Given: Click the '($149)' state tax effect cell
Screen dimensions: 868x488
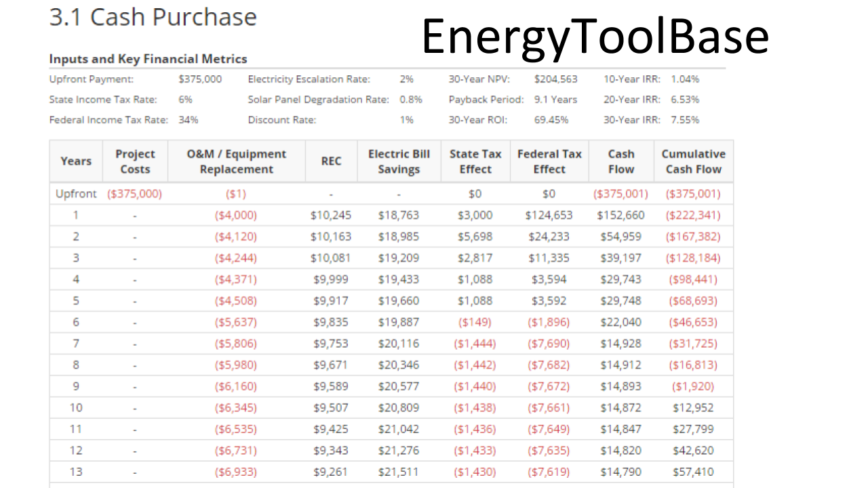Looking at the screenshot, I should coord(475,322).
